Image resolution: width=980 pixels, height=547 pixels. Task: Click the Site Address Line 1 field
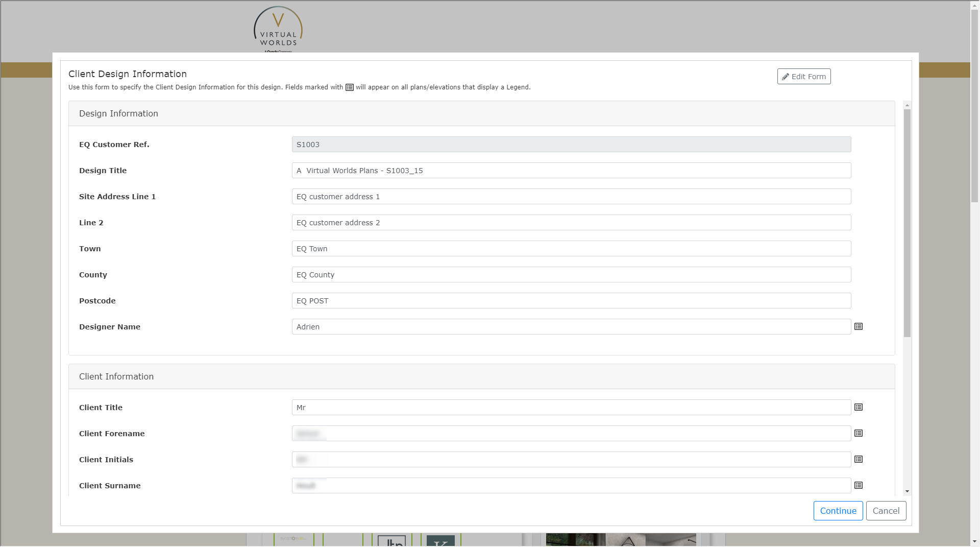pyautogui.click(x=571, y=197)
